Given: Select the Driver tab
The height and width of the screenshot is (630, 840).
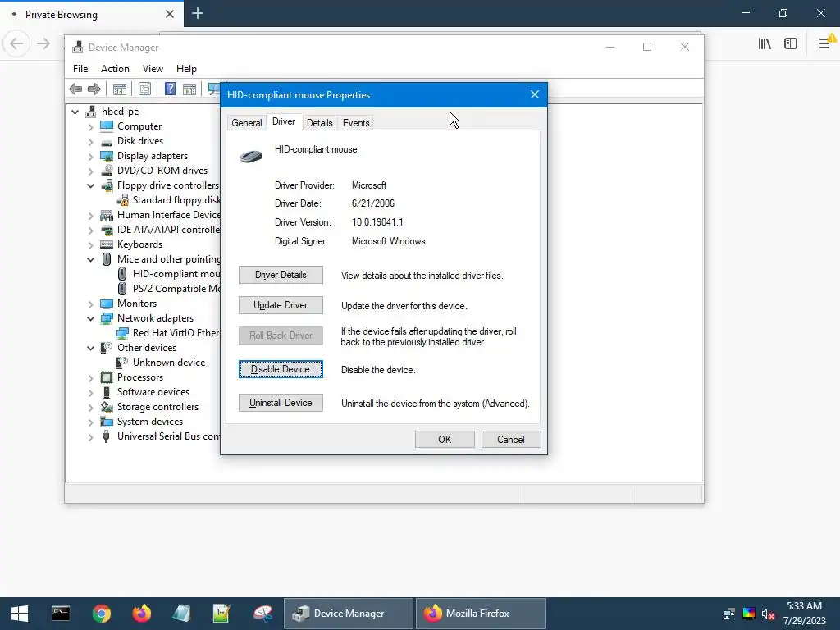Looking at the screenshot, I should (x=284, y=121).
